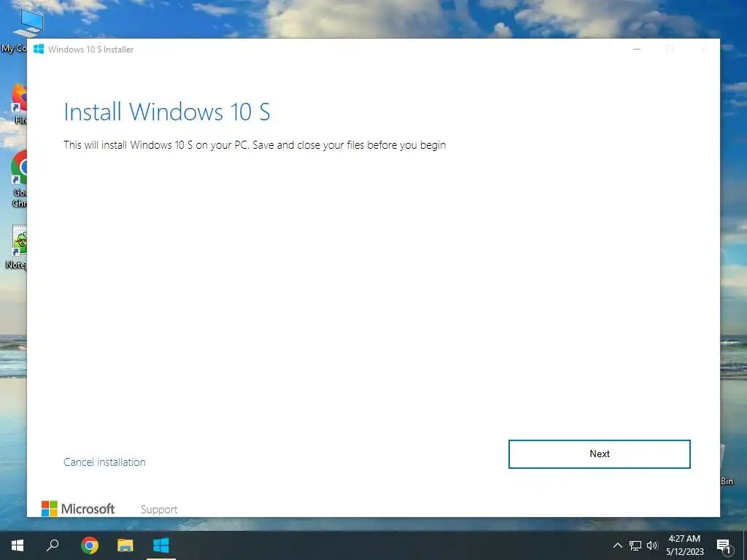Click the Windows 10 S Installer title text
The width and height of the screenshot is (747, 560).
click(90, 50)
